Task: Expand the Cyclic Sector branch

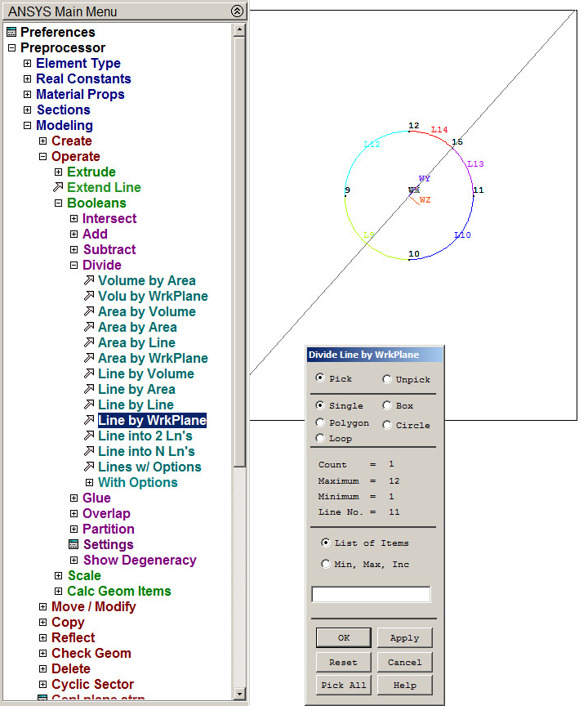Action: [x=42, y=685]
